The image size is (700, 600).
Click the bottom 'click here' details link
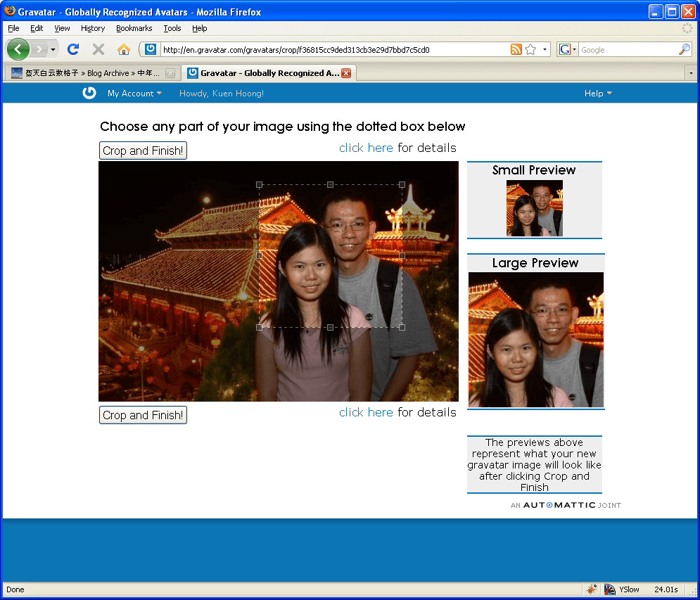(x=366, y=412)
